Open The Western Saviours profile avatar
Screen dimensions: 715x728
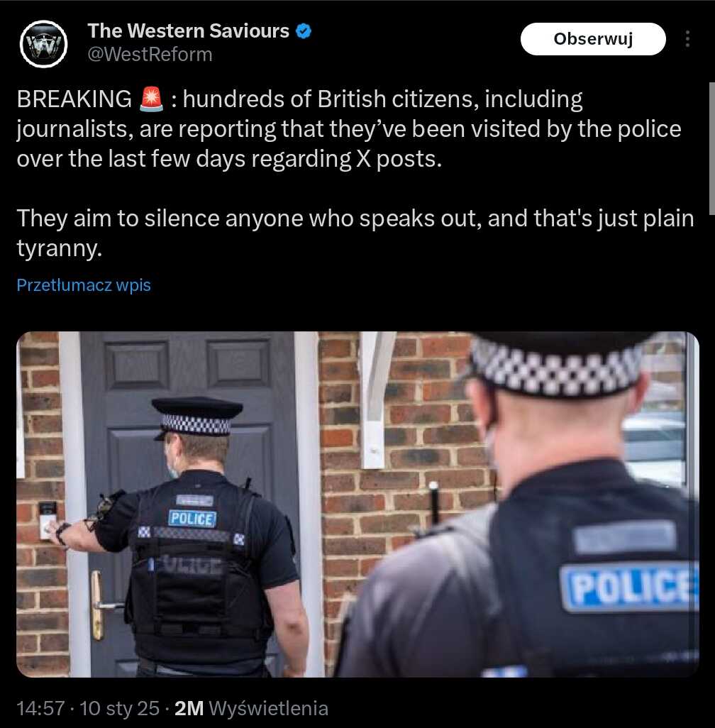click(x=44, y=44)
